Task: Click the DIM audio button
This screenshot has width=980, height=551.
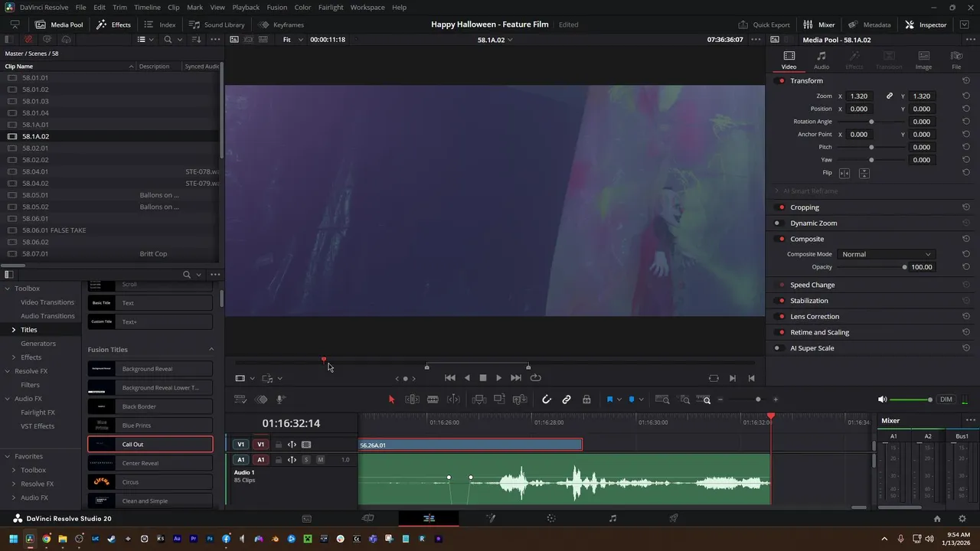Action: pyautogui.click(x=946, y=399)
